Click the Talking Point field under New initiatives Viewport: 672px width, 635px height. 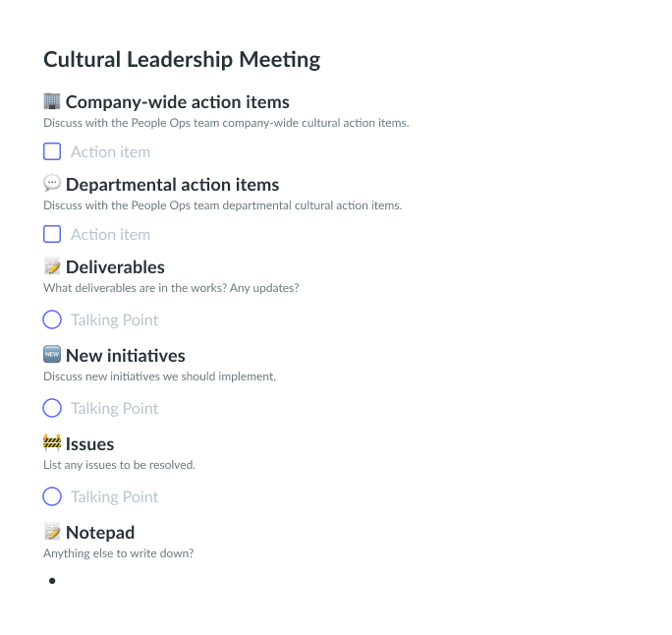(x=114, y=409)
